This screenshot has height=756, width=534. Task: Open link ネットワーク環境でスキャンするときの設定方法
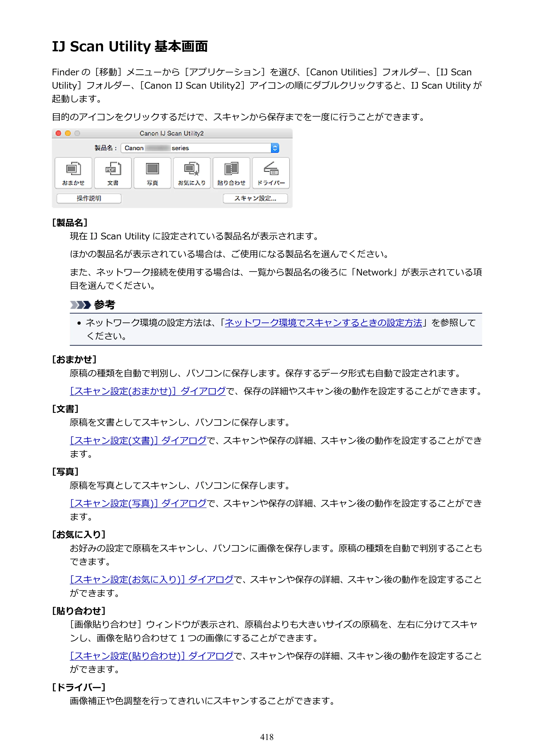[323, 323]
